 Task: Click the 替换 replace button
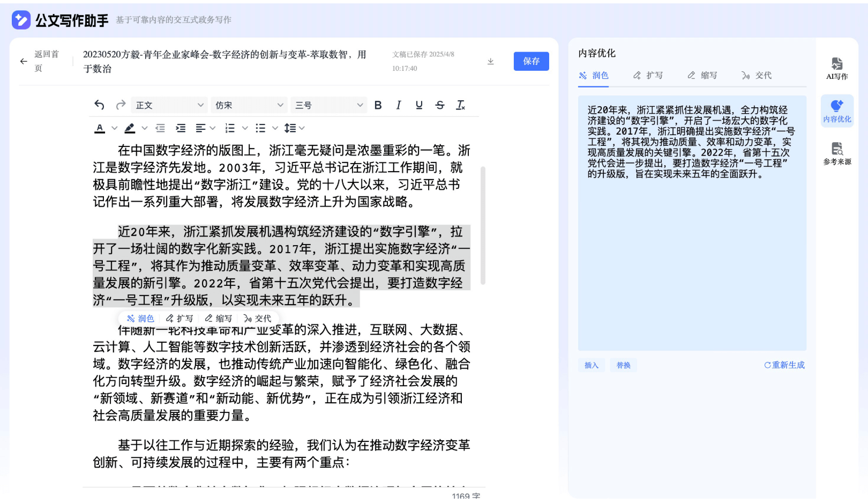[623, 365]
